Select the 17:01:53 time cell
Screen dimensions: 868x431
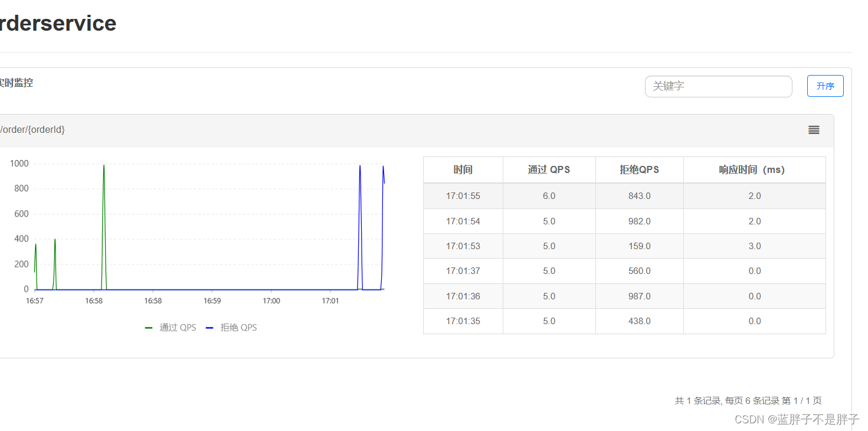pyautogui.click(x=463, y=246)
